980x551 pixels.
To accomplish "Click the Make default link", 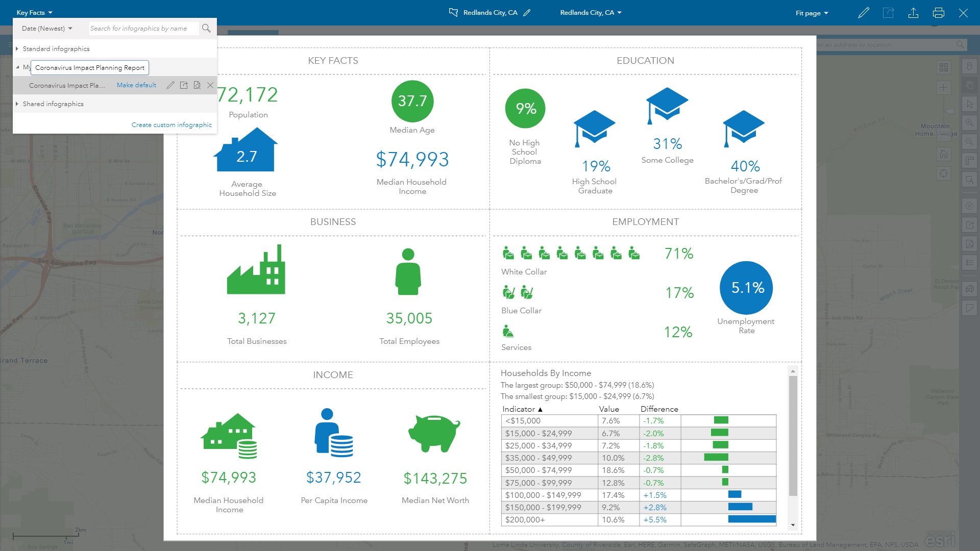I will pyautogui.click(x=136, y=85).
